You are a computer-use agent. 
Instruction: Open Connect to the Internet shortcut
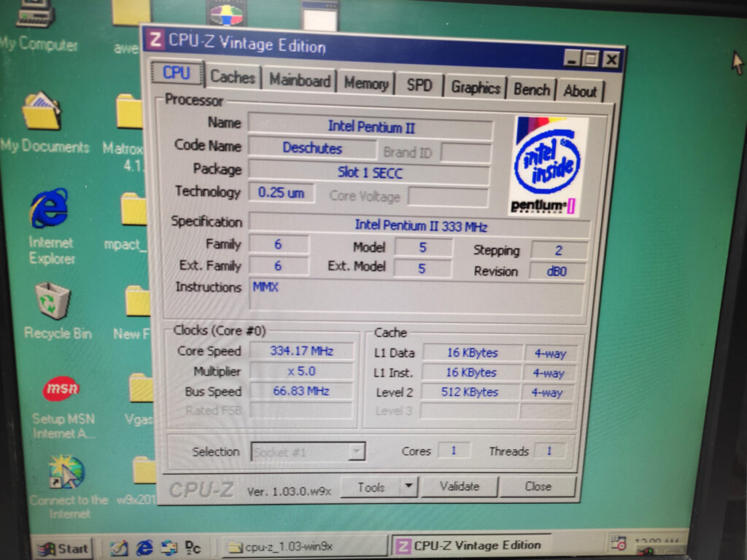(67, 475)
